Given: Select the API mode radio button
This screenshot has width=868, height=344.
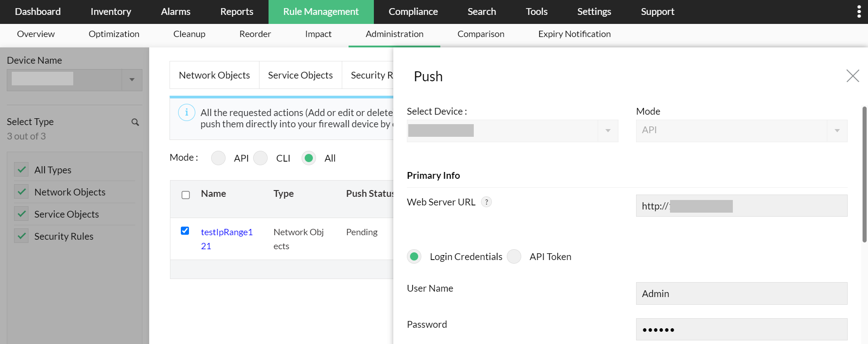Looking at the screenshot, I should pos(218,158).
